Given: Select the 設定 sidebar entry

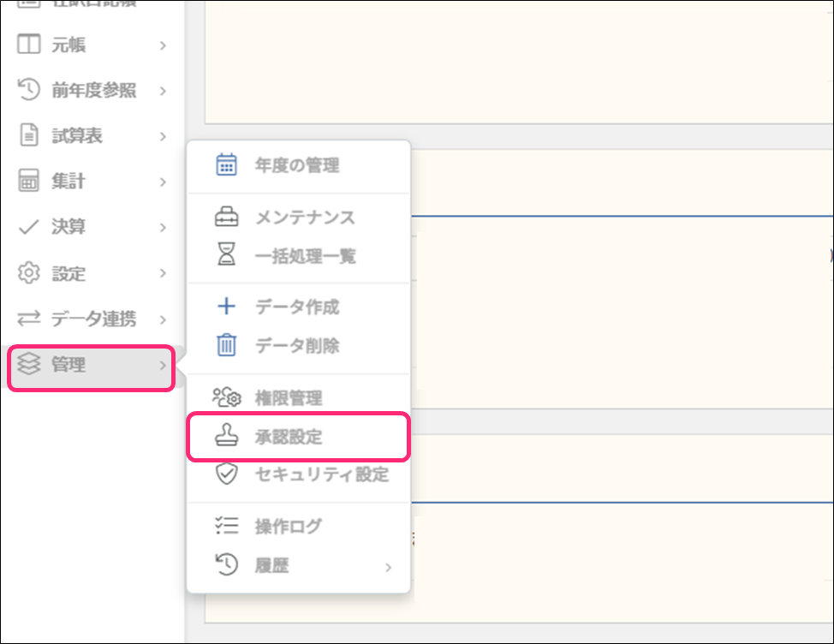Looking at the screenshot, I should (x=68, y=274).
